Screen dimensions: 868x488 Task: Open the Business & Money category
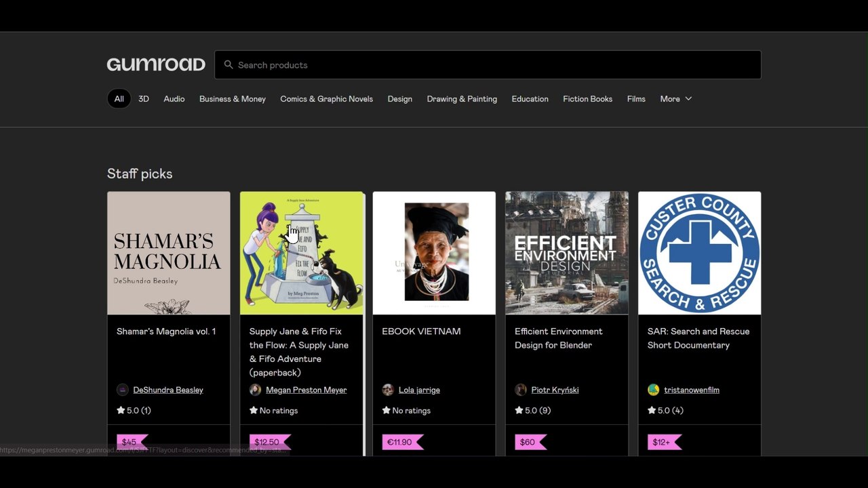pos(233,99)
